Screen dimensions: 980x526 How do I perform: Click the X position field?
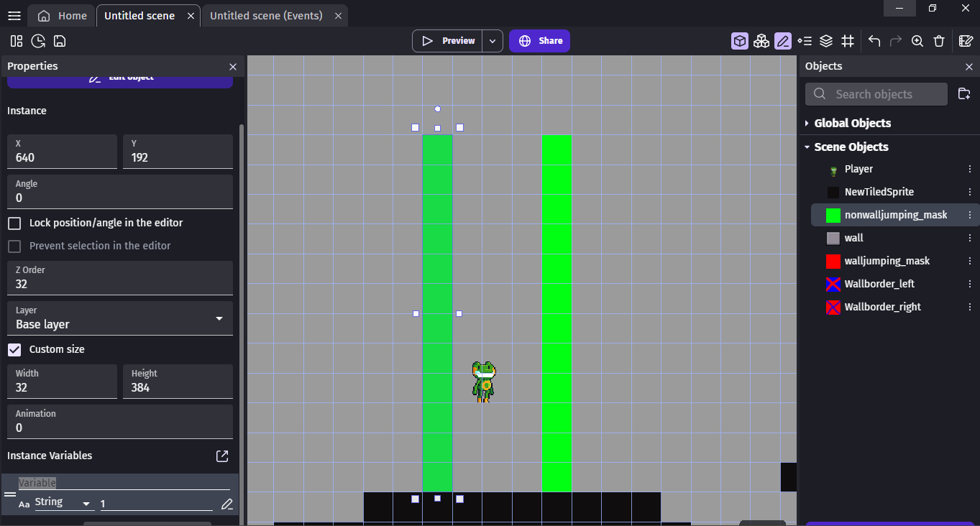point(62,152)
